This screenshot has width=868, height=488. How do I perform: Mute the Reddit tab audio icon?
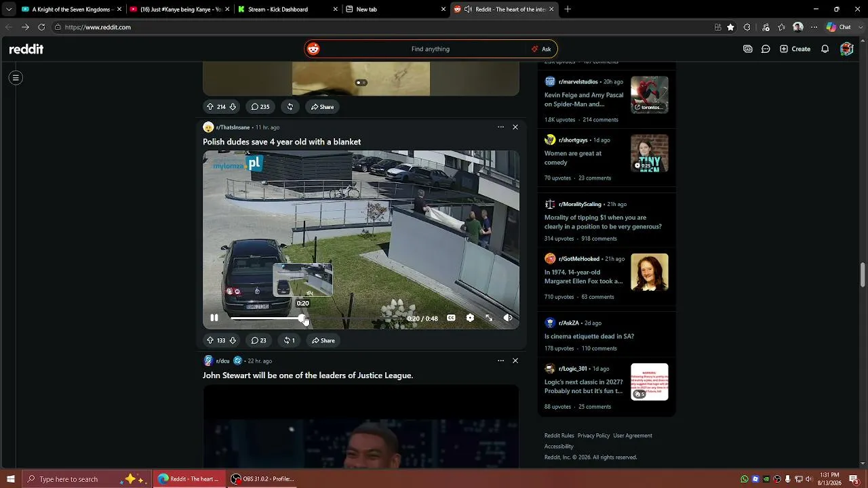tap(468, 9)
